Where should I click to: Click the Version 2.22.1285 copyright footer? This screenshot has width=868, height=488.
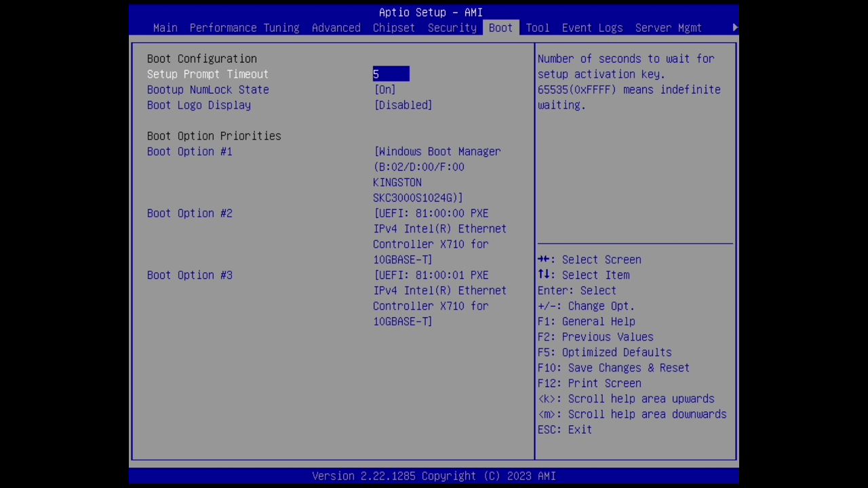click(434, 476)
